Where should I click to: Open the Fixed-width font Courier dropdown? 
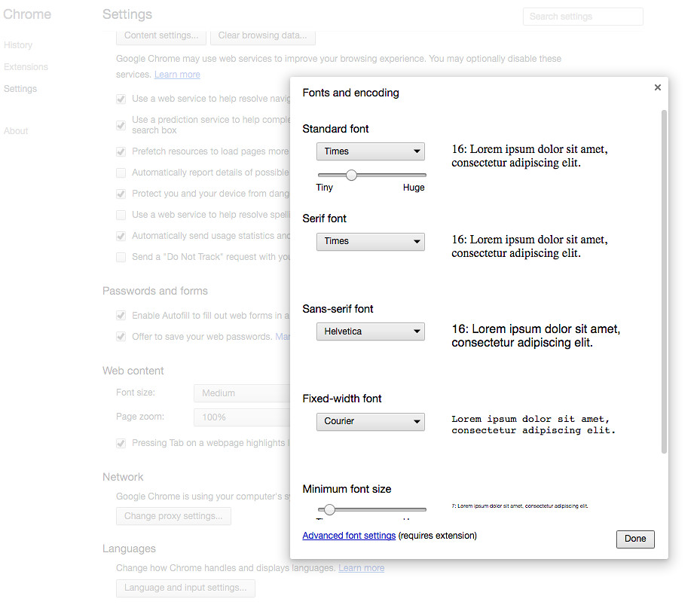point(371,421)
